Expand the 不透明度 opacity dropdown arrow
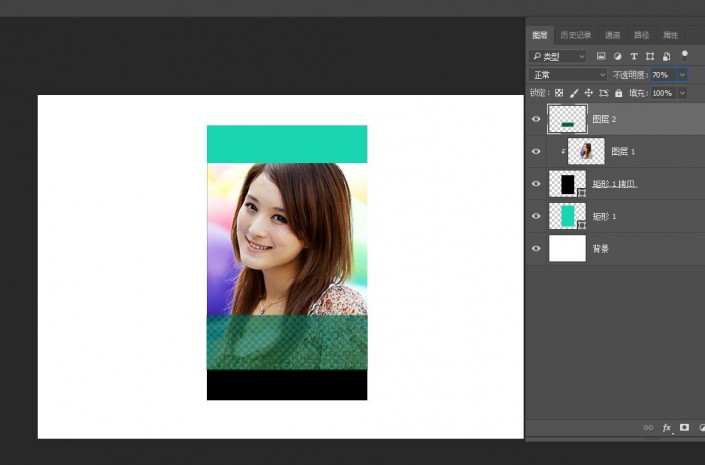 (683, 75)
